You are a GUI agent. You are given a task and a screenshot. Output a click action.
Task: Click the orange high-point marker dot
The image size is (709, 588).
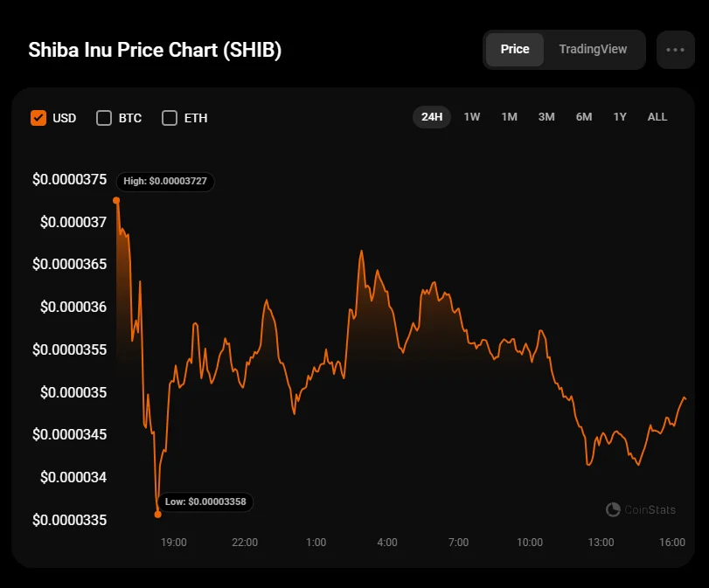pyautogui.click(x=116, y=200)
